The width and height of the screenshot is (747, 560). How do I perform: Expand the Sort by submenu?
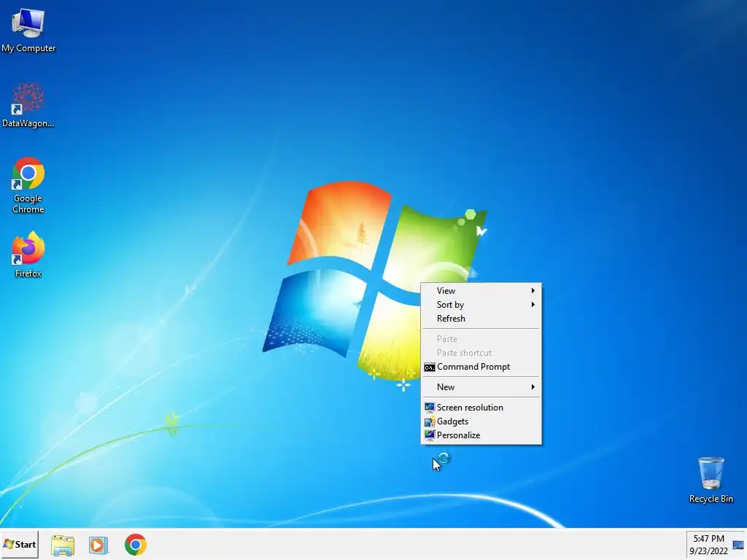click(x=481, y=305)
